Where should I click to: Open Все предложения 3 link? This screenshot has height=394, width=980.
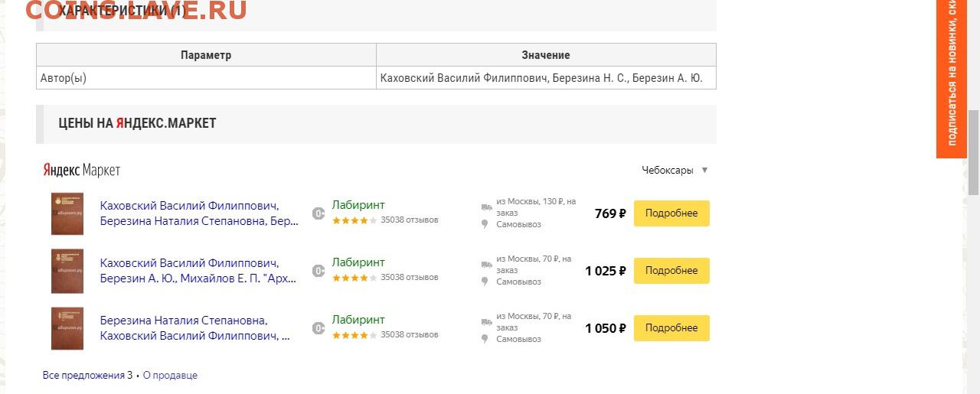tap(87, 376)
